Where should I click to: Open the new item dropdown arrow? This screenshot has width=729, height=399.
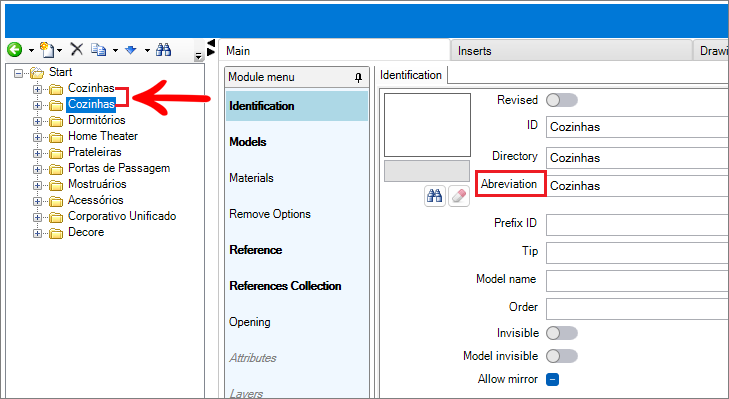[x=60, y=50]
